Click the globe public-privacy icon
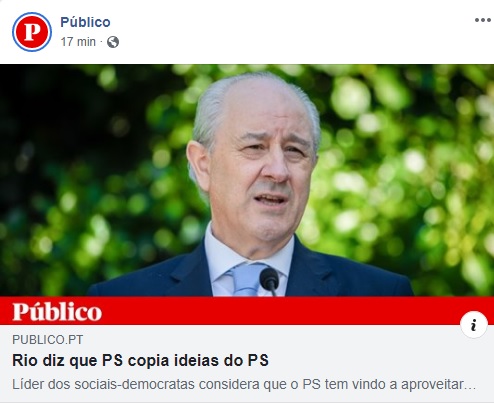The image size is (494, 404). (x=113, y=42)
